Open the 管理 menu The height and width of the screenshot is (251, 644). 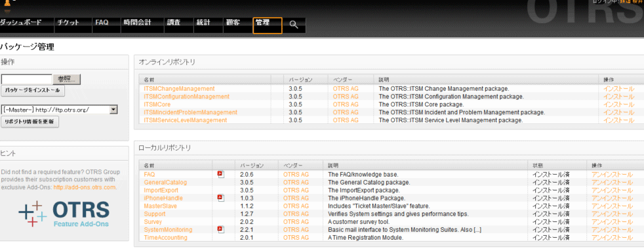pos(268,26)
